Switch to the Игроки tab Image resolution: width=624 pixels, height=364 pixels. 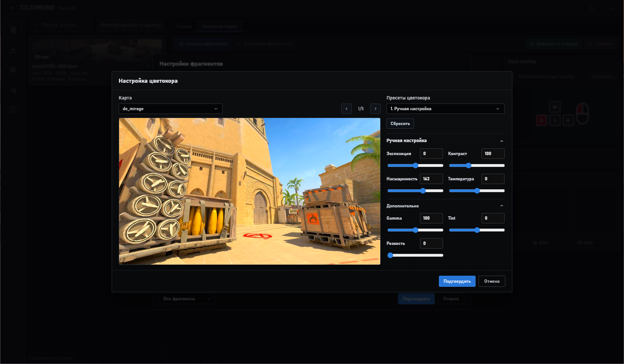(x=184, y=26)
